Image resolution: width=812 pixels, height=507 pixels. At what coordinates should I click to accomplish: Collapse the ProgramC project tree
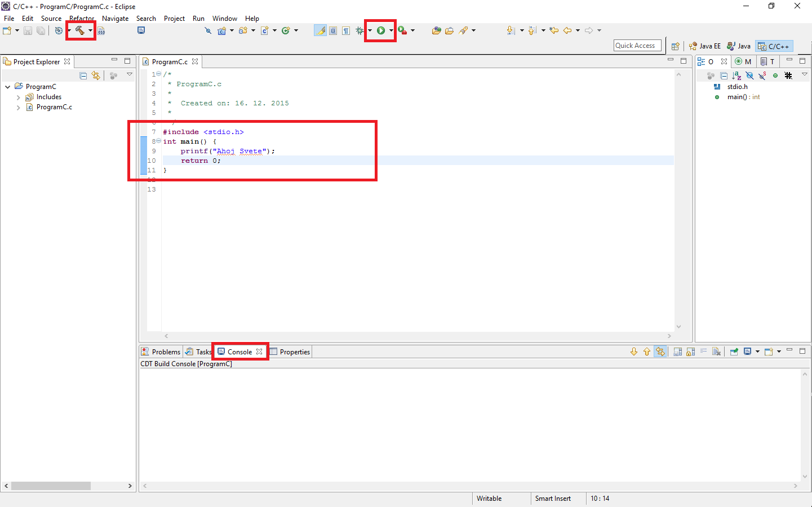click(x=7, y=86)
